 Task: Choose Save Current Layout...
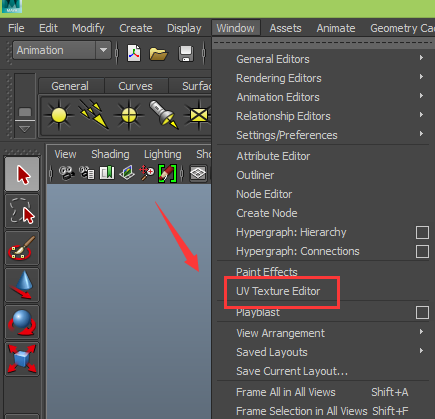(x=292, y=371)
